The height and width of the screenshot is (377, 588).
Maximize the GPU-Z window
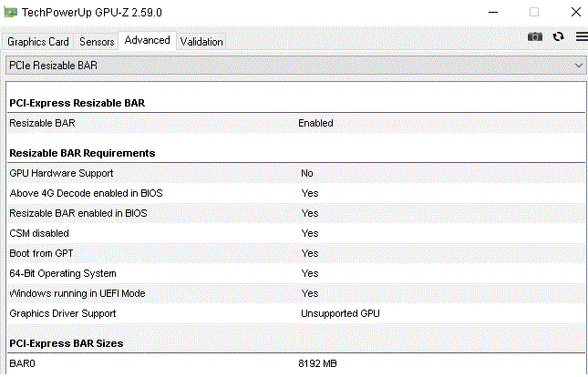click(534, 12)
